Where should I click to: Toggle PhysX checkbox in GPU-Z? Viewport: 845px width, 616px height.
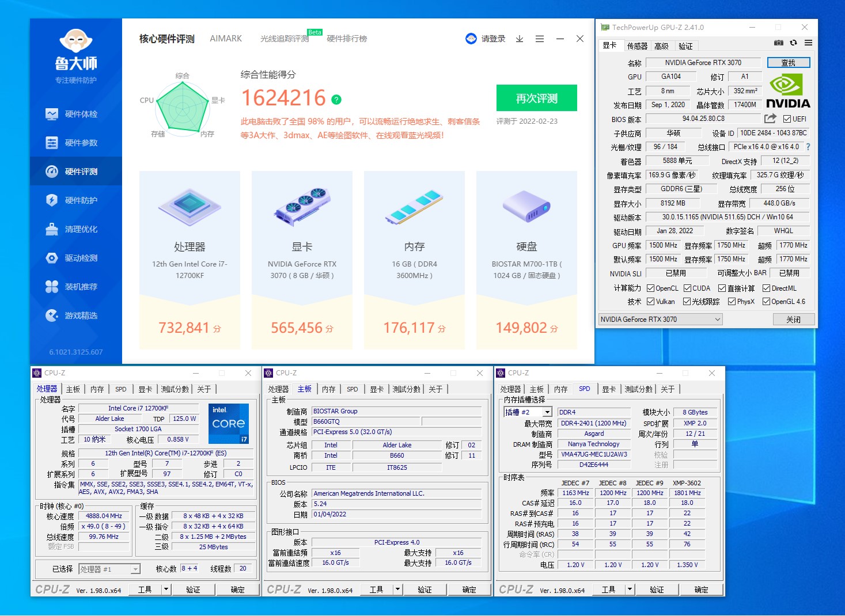click(x=732, y=302)
